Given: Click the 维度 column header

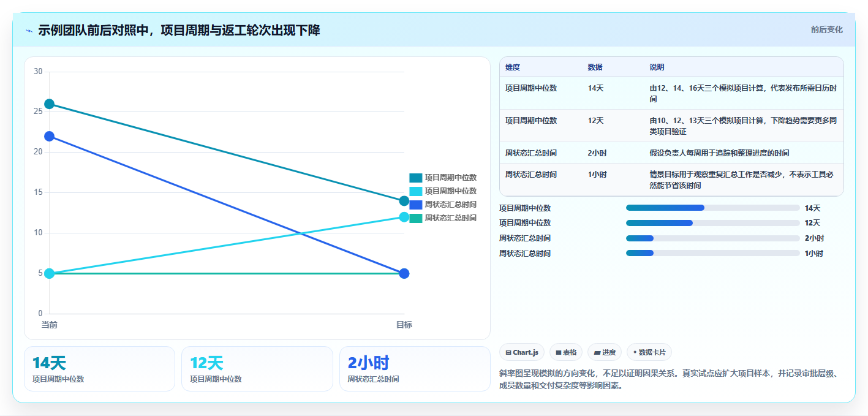Looking at the screenshot, I should (513, 67).
